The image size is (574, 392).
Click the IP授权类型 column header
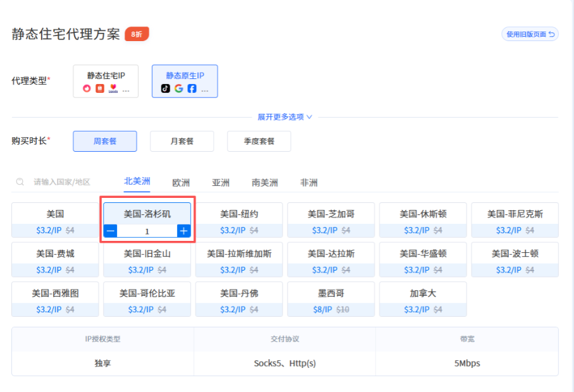(x=102, y=339)
